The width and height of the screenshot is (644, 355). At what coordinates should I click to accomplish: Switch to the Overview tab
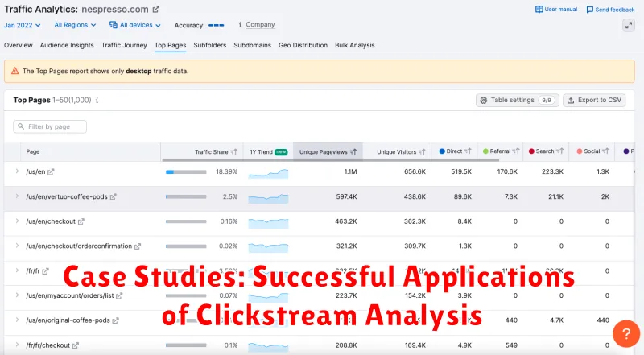click(x=18, y=45)
